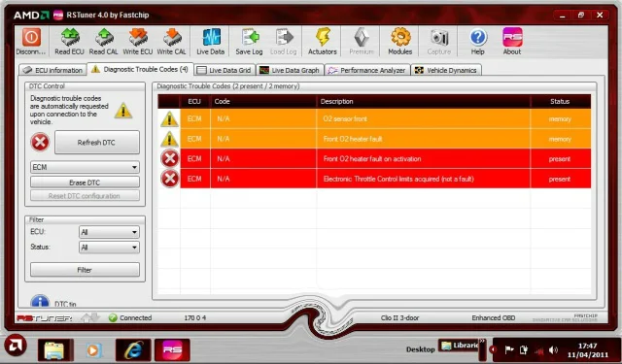The height and width of the screenshot is (364, 622).
Task: Click the volume speaker tray icon
Action: (553, 350)
